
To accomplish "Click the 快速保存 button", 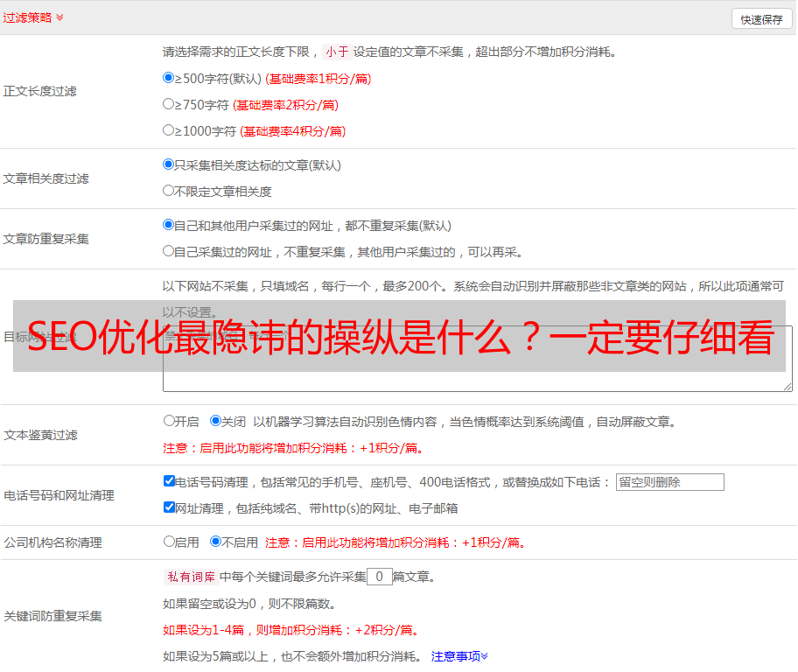I will (x=761, y=19).
